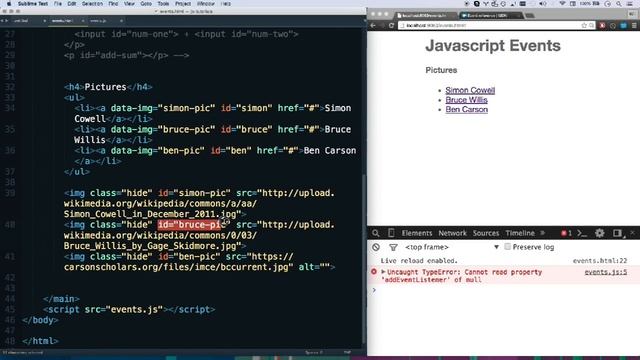Open the Network panel in DevTools
The width and height of the screenshot is (640, 360).
[452, 233]
